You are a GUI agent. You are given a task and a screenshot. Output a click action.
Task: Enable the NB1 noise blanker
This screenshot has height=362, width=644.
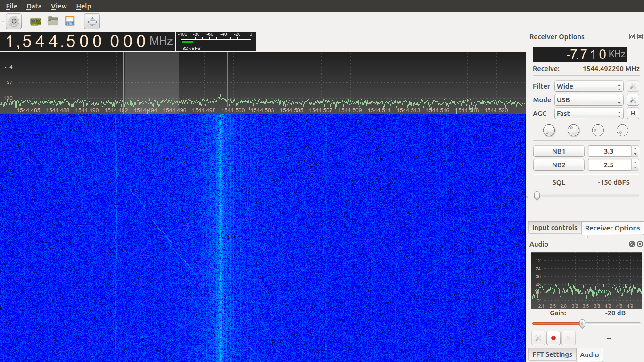click(x=559, y=151)
